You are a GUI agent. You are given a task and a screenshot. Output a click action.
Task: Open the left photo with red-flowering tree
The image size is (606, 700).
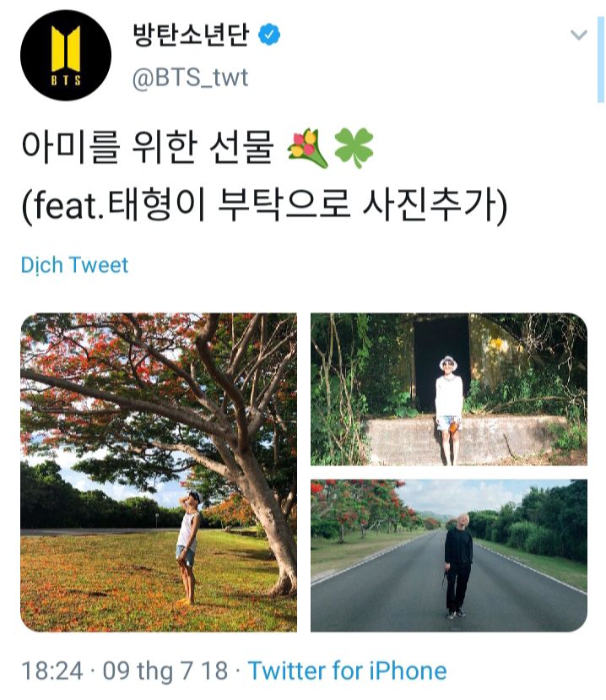pyautogui.click(x=159, y=472)
